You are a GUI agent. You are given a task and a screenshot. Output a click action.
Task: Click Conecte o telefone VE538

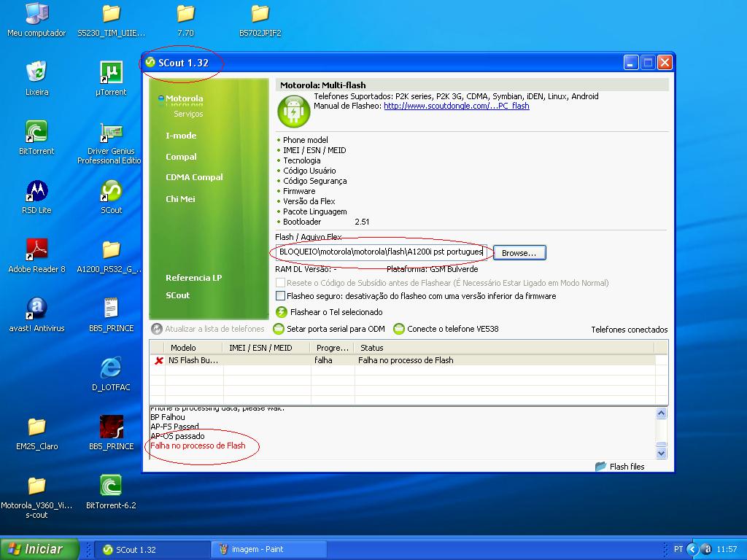446,329
